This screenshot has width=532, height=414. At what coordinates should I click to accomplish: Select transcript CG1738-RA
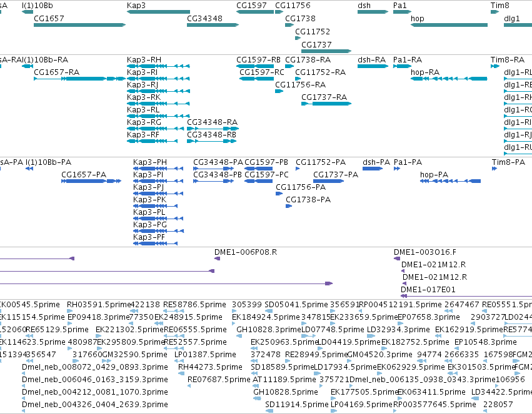(x=308, y=60)
